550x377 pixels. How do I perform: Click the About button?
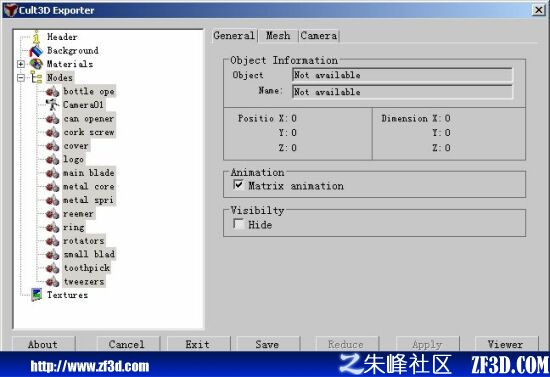coord(43,344)
